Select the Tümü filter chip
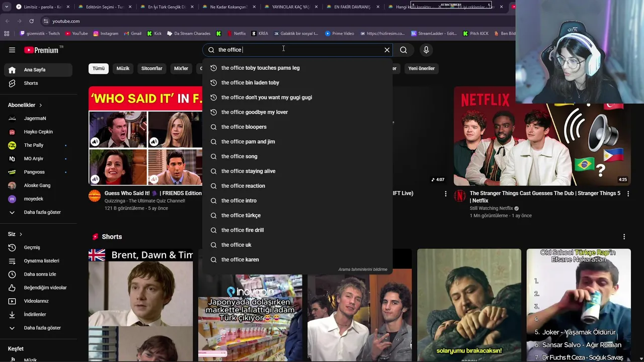The image size is (644, 362). click(99, 68)
